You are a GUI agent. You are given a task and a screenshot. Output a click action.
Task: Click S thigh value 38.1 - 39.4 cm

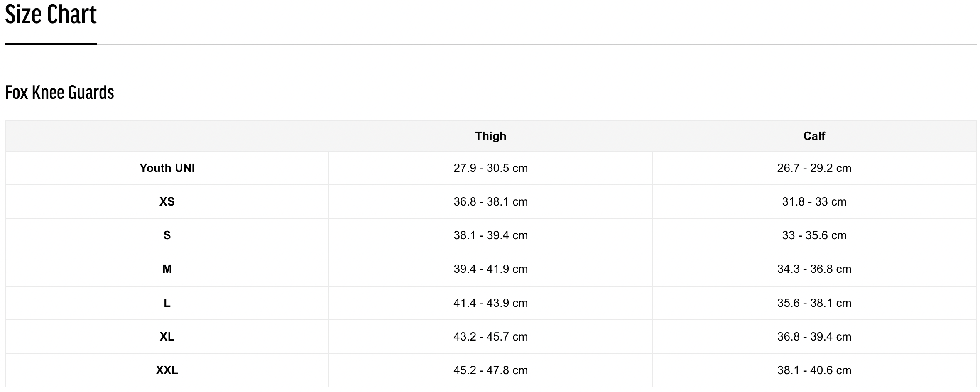490,235
